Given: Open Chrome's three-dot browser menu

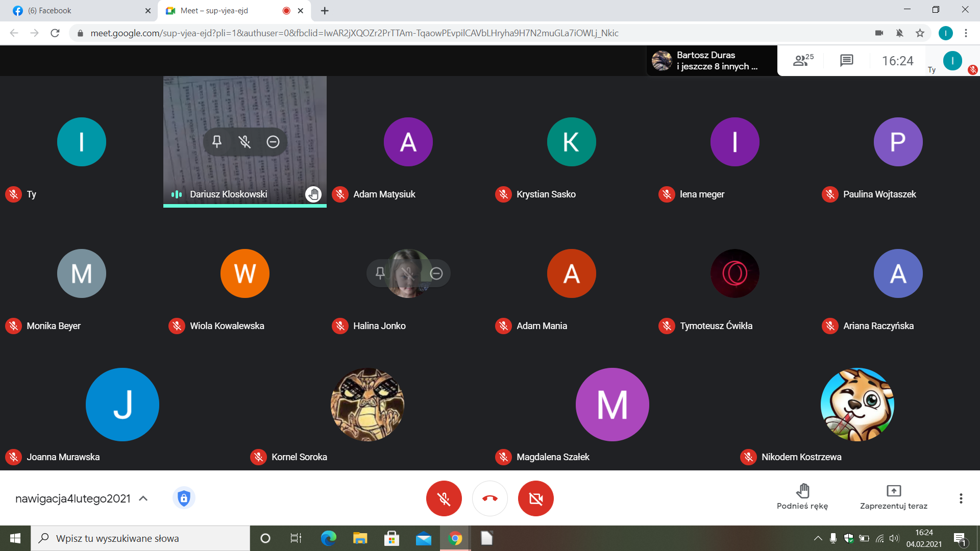Looking at the screenshot, I should [x=966, y=33].
